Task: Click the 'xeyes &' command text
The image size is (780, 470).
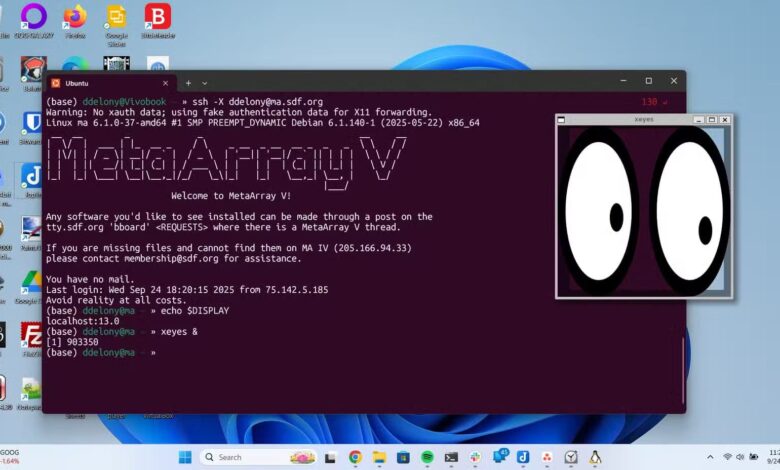Action: click(179, 331)
